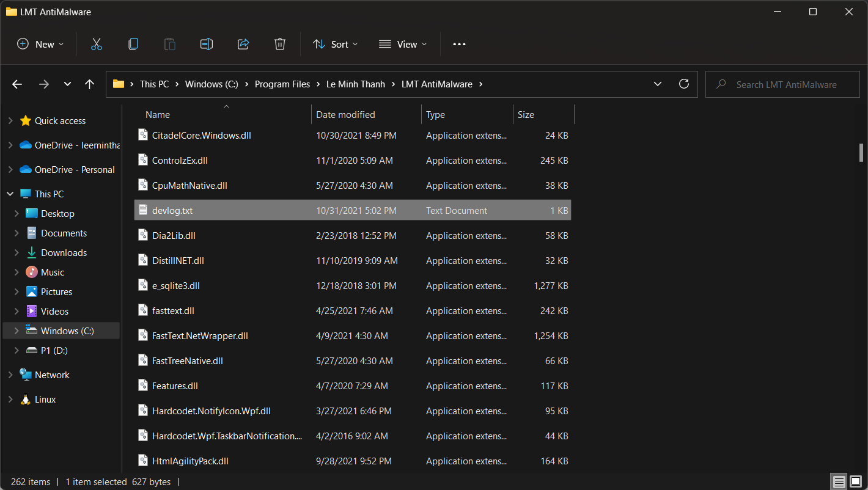Viewport: 868px width, 490px height.
Task: Click the Copy icon in toolbar
Action: pos(133,44)
